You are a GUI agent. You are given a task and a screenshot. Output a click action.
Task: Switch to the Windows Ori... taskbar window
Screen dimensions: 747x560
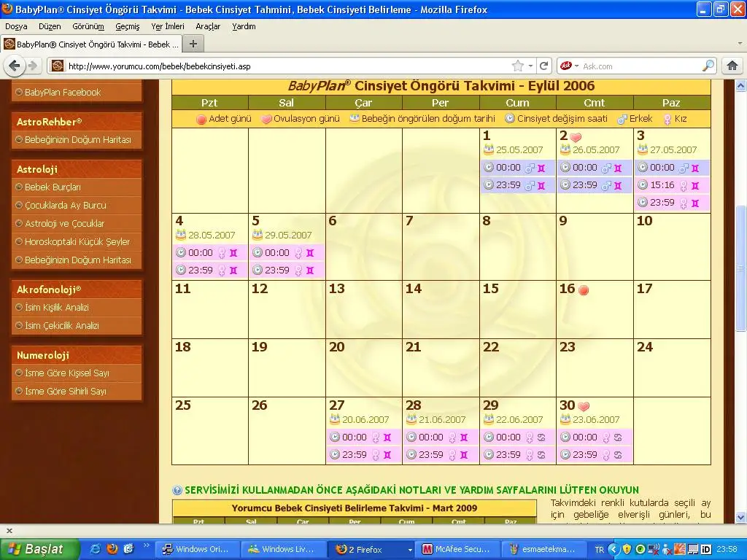tap(197, 549)
